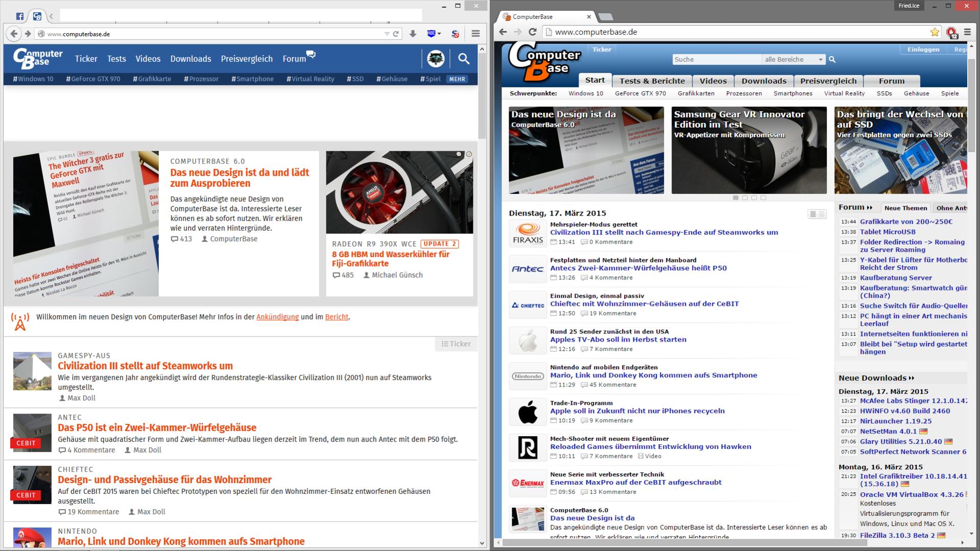Open the Radeon water cooler article image
Screen dimensions: 980x551
[399, 192]
